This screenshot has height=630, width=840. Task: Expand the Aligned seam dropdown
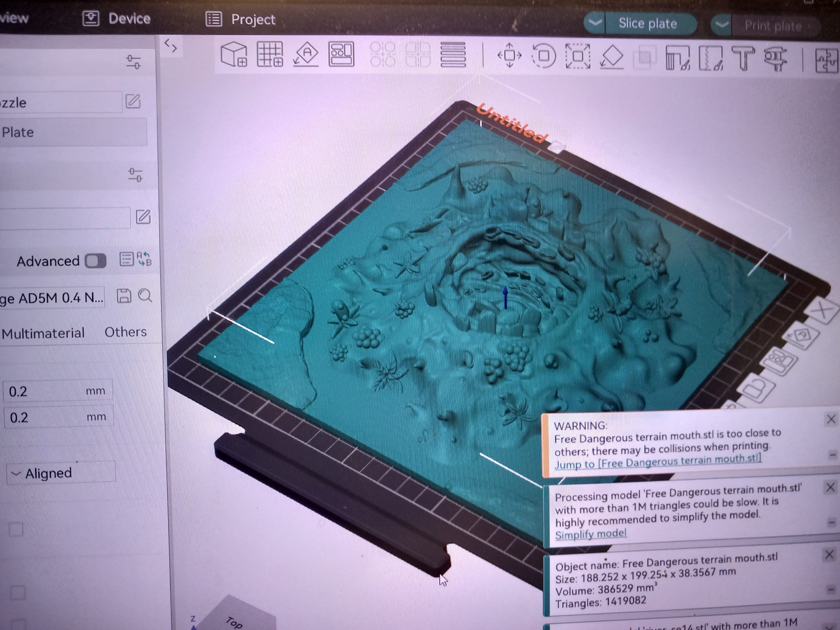61,473
